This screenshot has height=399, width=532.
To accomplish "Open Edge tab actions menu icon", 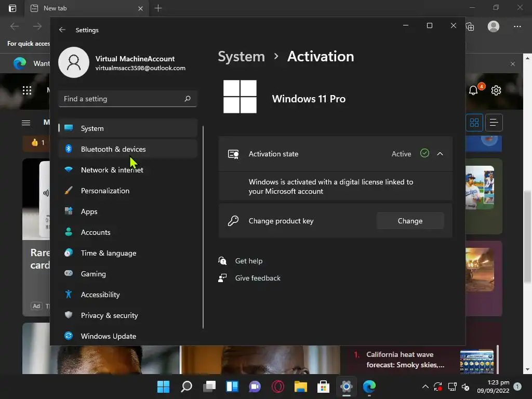I will pos(12,8).
